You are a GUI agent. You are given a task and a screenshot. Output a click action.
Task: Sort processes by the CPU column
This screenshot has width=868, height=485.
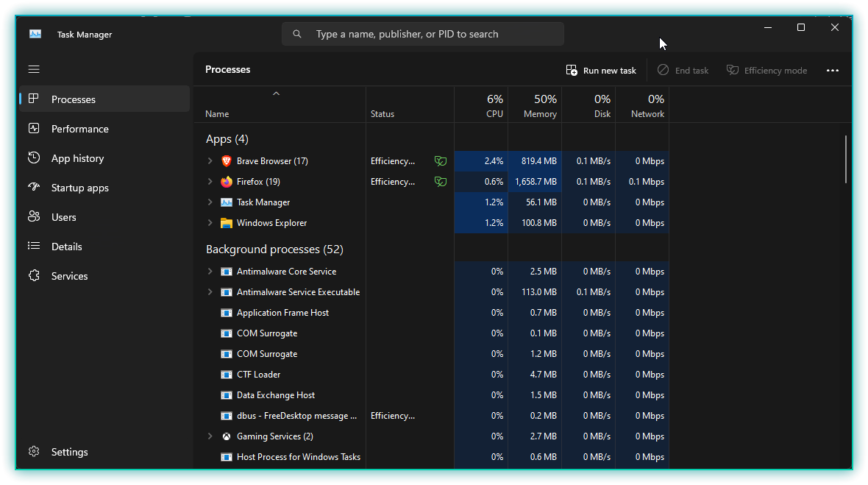[x=481, y=106]
